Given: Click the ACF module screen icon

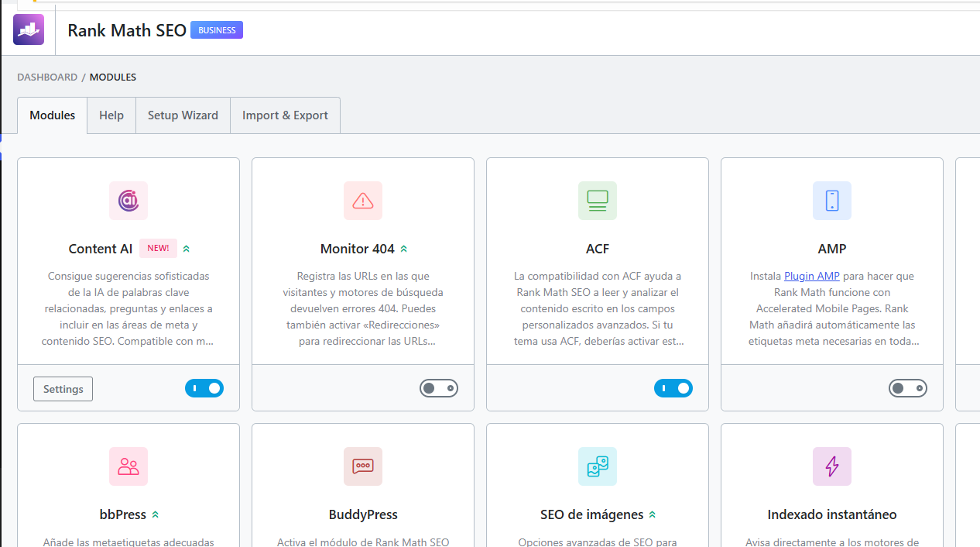Looking at the screenshot, I should click(598, 201).
